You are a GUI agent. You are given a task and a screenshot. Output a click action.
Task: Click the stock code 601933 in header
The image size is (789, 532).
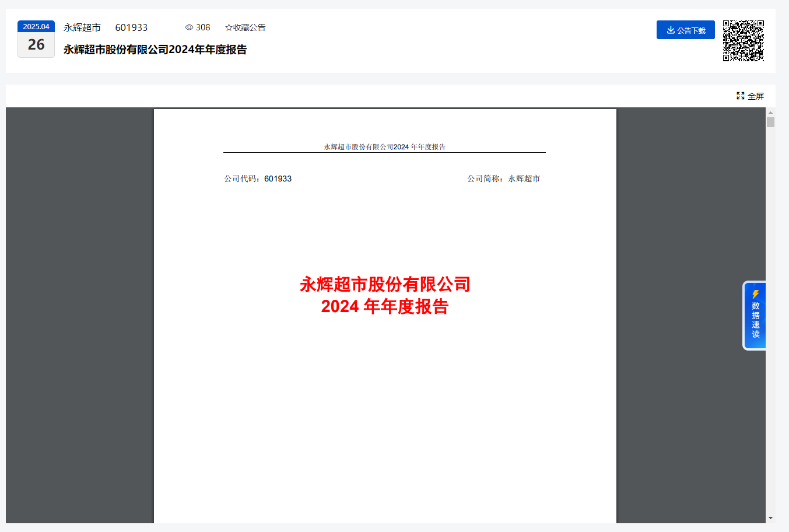click(131, 27)
